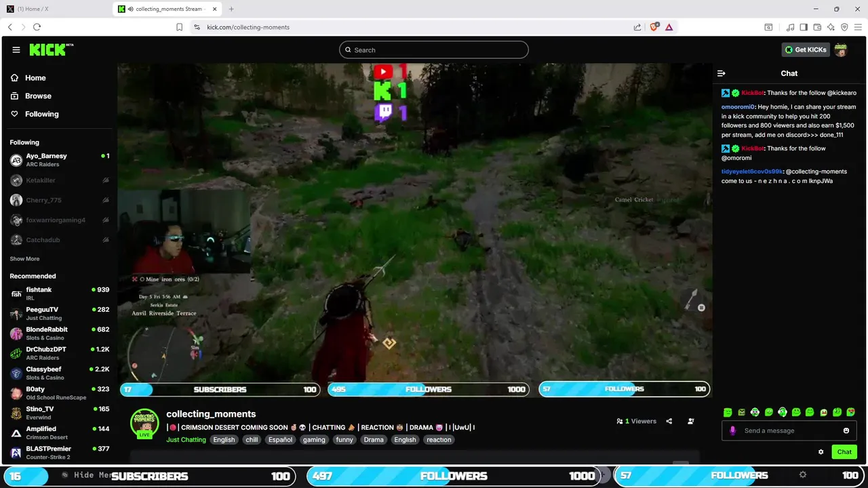Mute the tab with the speaker icon
Image resolution: width=868 pixels, height=488 pixels.
pos(130,9)
